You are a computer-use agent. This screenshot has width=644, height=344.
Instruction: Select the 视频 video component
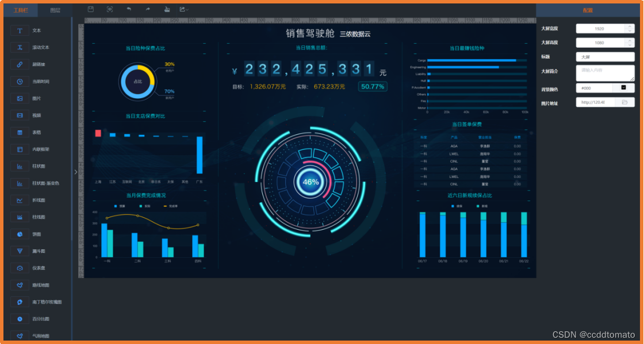tap(20, 115)
